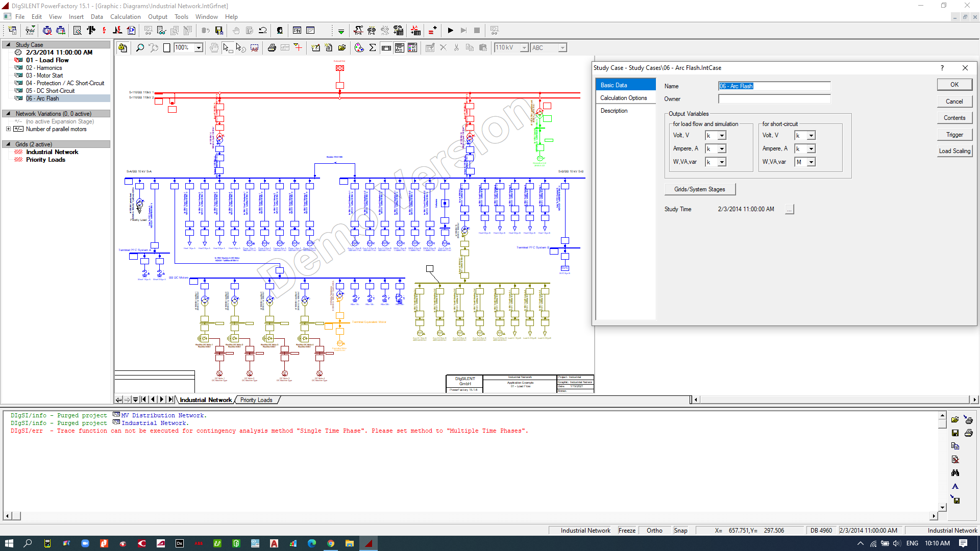Open the Windows Start menu
Screen dimensions: 980x551
point(9,543)
